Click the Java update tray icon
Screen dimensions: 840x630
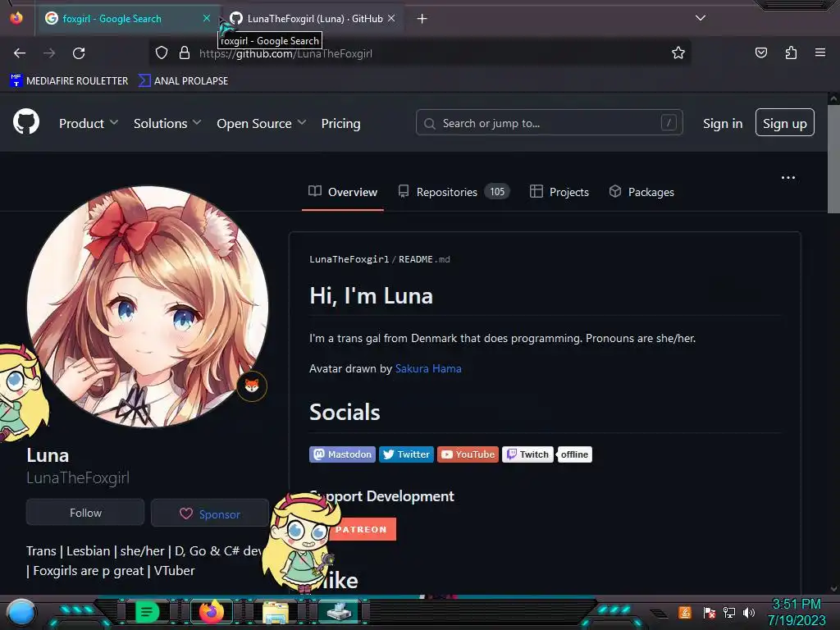685,612
